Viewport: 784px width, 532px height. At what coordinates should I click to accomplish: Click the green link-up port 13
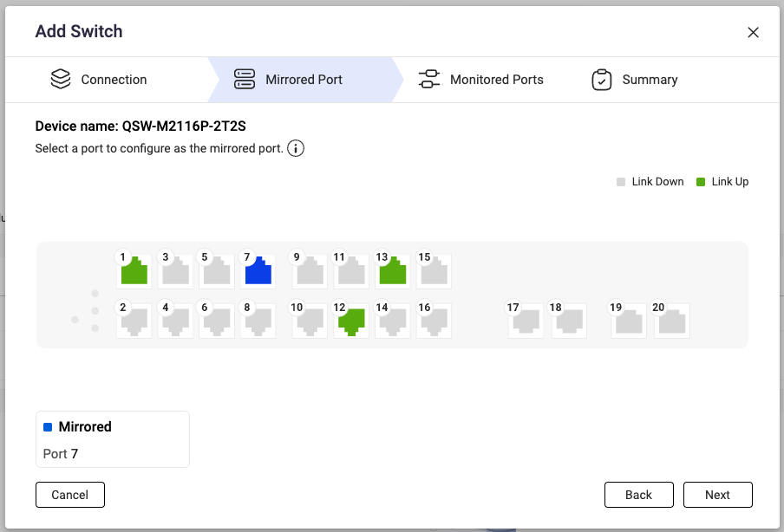point(392,270)
